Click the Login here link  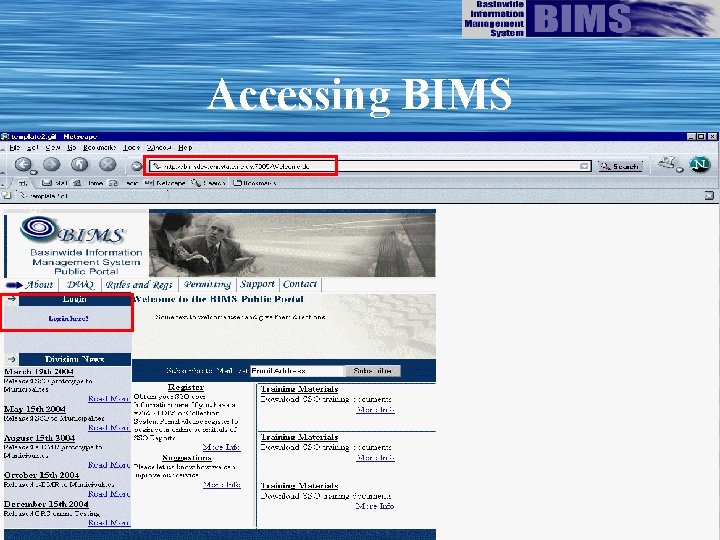pyautogui.click(x=68, y=318)
